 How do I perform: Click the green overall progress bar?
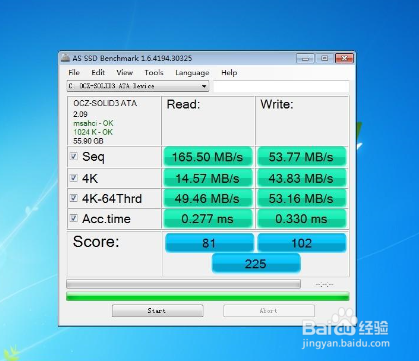(208, 296)
